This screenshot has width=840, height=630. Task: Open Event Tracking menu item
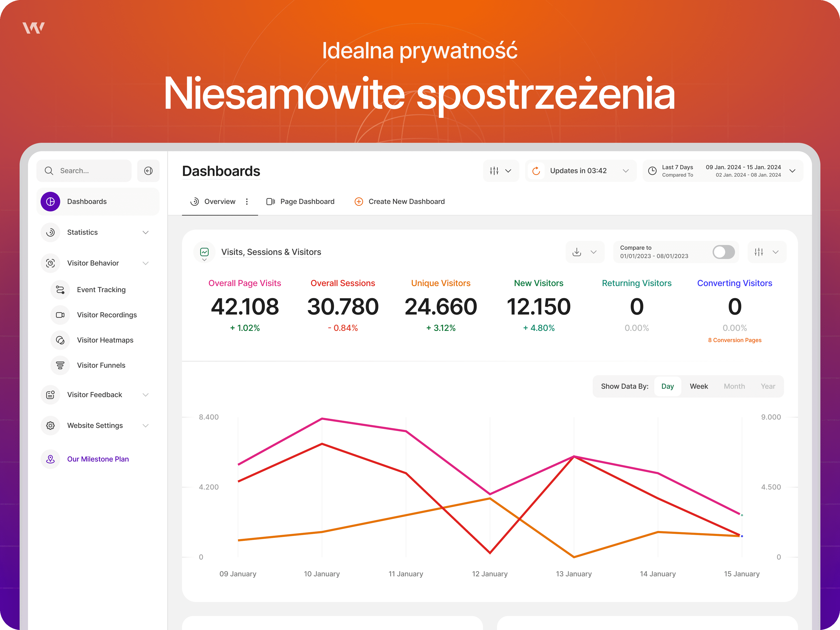coord(101,289)
